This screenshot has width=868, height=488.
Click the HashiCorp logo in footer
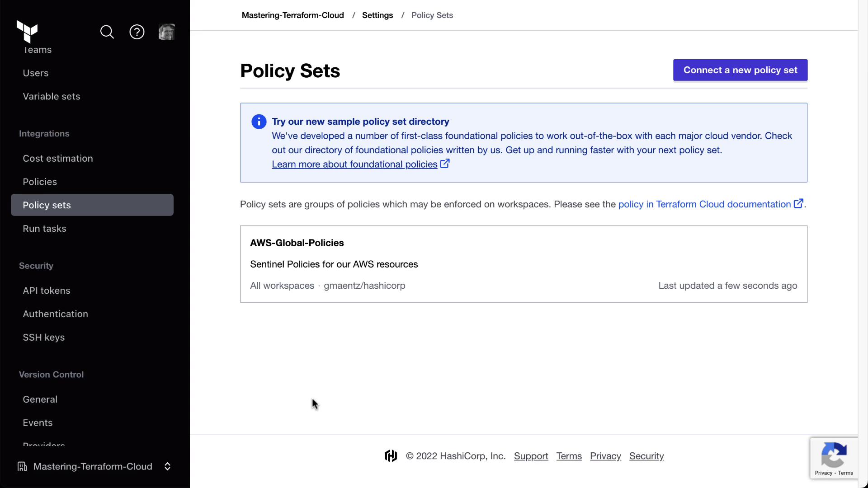pyautogui.click(x=391, y=456)
